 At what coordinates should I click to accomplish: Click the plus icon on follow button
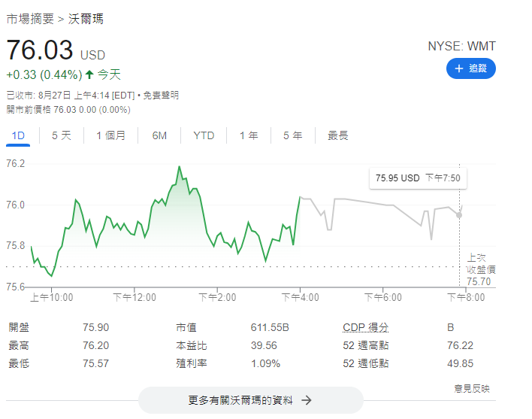pyautogui.click(x=459, y=68)
